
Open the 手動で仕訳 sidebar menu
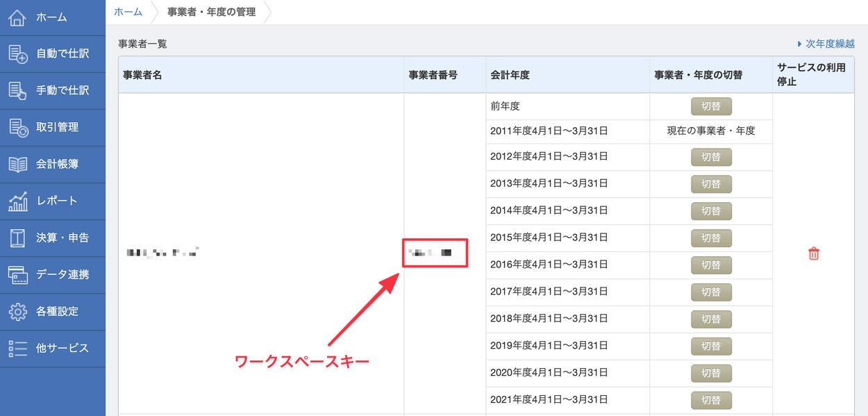coord(53,90)
